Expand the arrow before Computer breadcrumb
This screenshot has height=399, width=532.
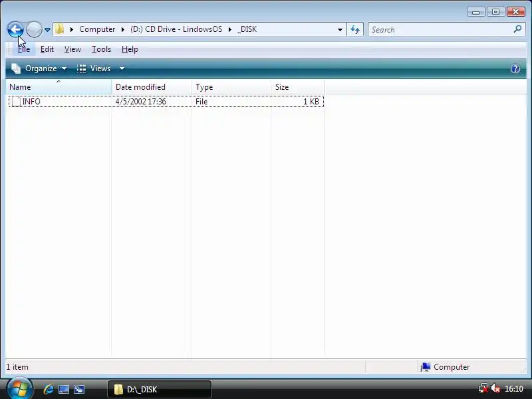(72, 29)
